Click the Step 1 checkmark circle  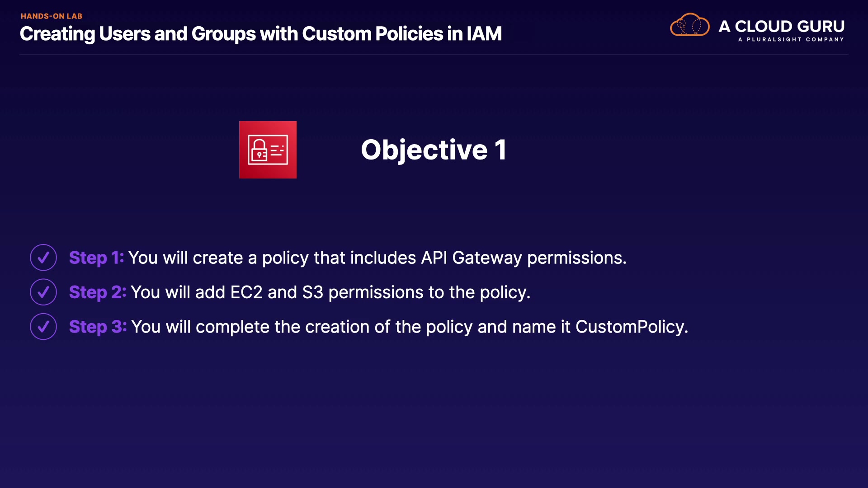click(43, 258)
